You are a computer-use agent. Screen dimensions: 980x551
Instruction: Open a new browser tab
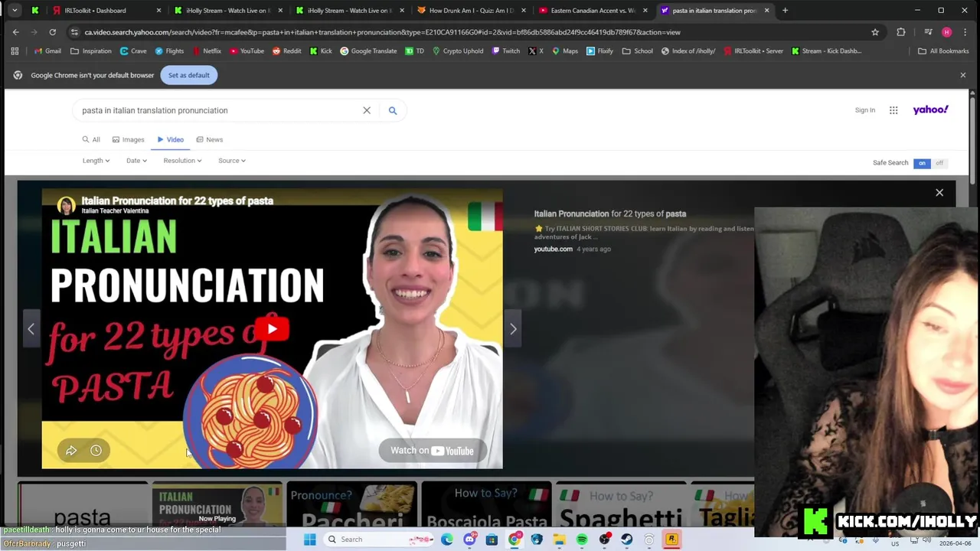coord(785,11)
